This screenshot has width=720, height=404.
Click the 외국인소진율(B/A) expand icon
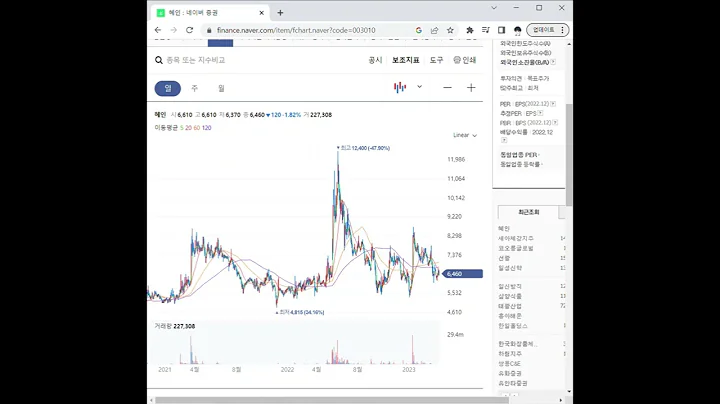[x=553, y=62]
